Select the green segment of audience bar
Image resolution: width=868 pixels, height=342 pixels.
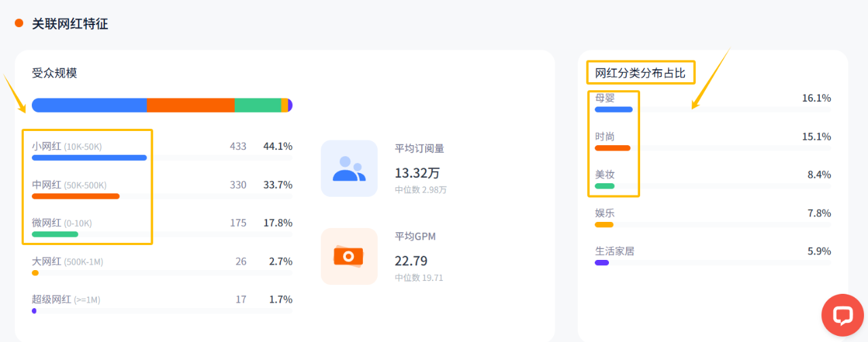[258, 105]
